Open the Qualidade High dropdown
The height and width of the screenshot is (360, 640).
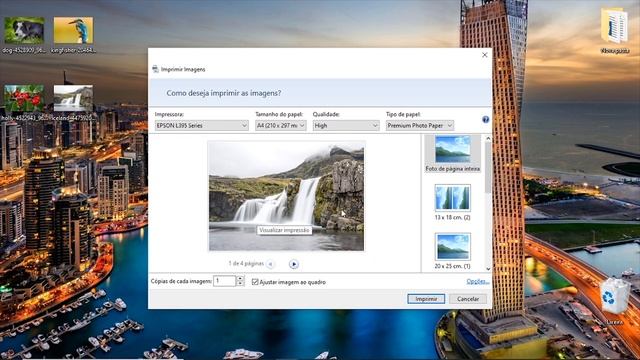click(346, 125)
